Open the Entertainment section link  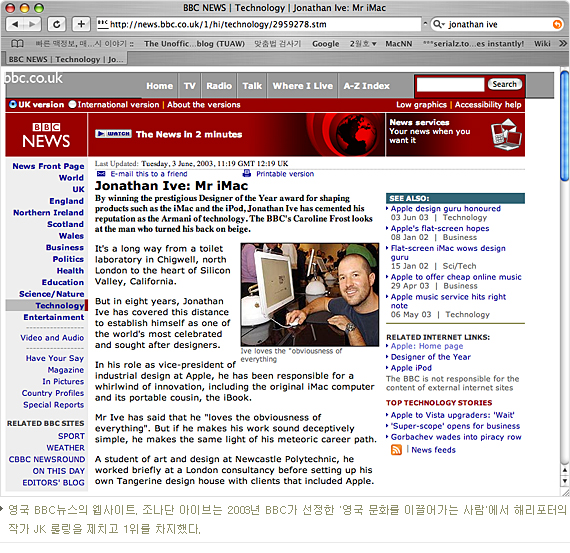54,317
